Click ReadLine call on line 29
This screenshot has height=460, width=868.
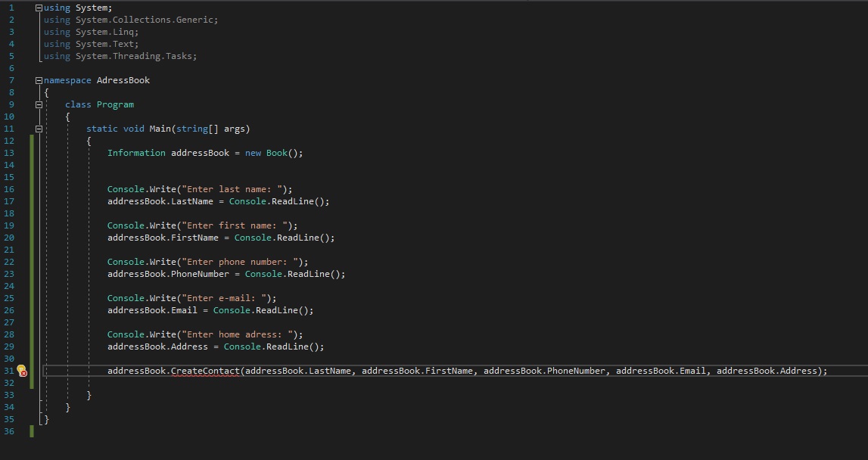pos(288,347)
